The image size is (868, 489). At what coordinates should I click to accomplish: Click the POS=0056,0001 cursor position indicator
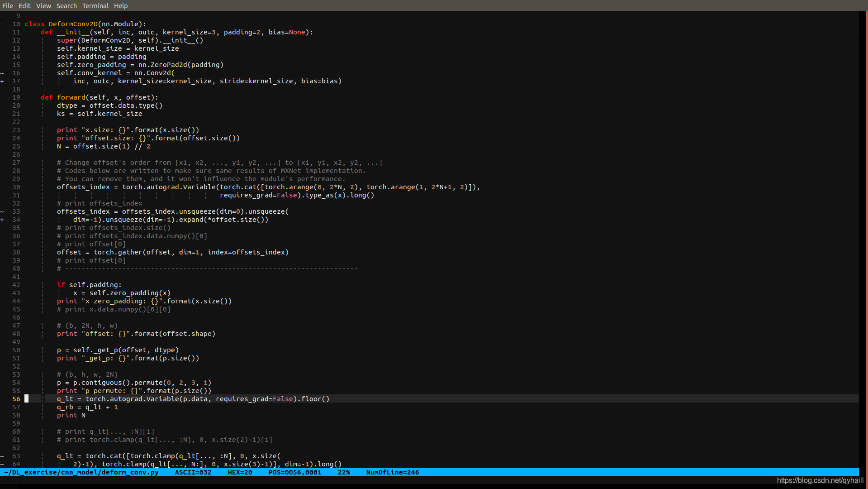click(x=295, y=472)
